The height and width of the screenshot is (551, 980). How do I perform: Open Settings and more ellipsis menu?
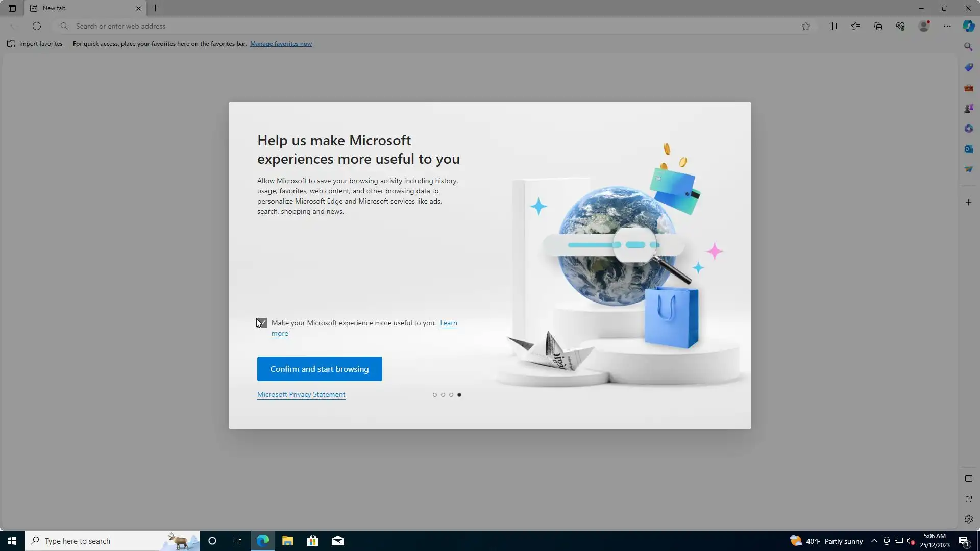click(x=947, y=26)
